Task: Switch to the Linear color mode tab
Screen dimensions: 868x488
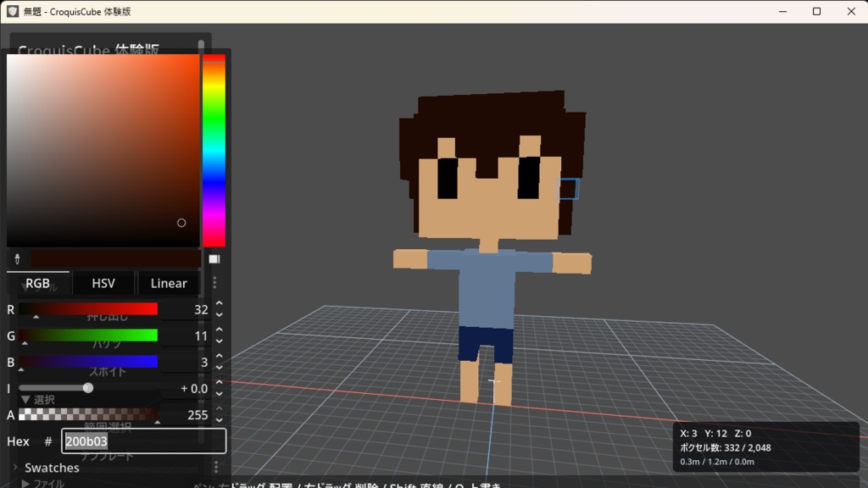Action: [169, 283]
